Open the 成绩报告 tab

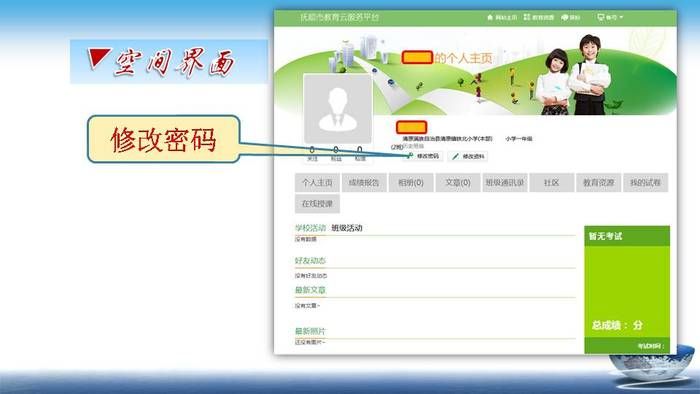(364, 182)
